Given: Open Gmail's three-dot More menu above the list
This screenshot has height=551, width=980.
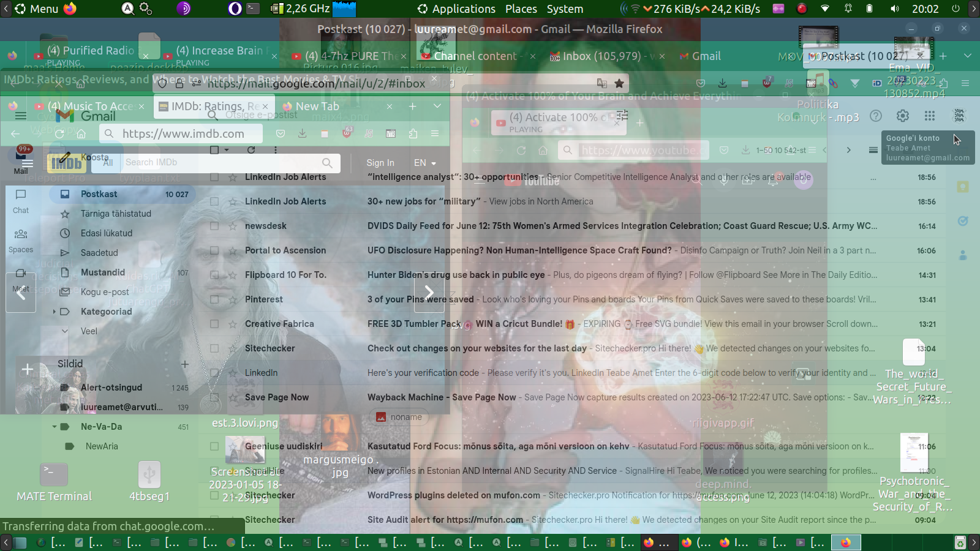Looking at the screenshot, I should pyautogui.click(x=276, y=150).
